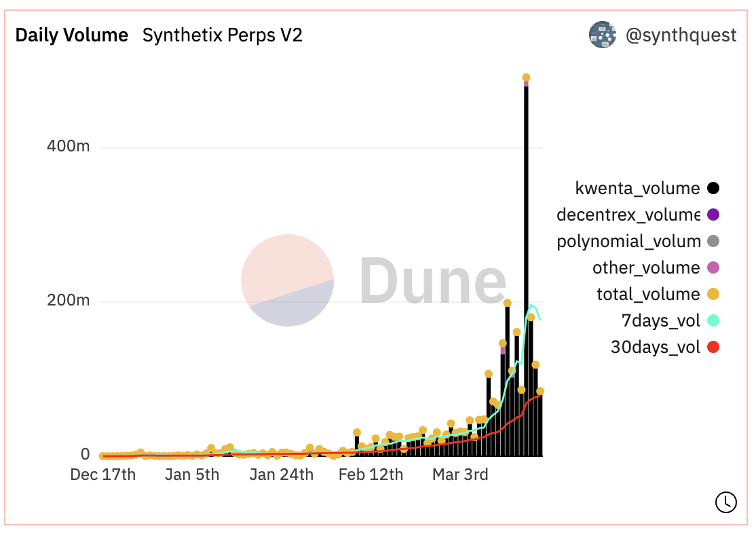Viewport: 756px width, 539px height.
Task: Click the Daily Volume chart title
Action: point(71,35)
